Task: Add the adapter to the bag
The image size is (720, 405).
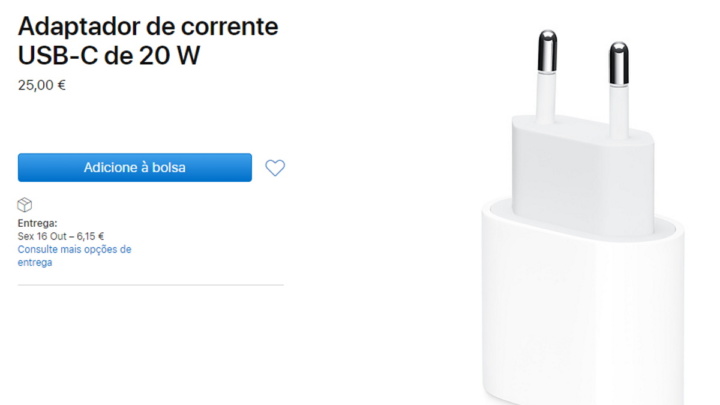Action: point(135,168)
